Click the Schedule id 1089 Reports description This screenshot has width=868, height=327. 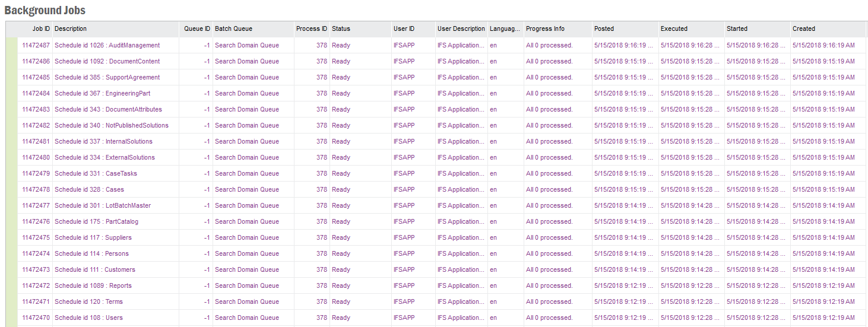click(93, 285)
